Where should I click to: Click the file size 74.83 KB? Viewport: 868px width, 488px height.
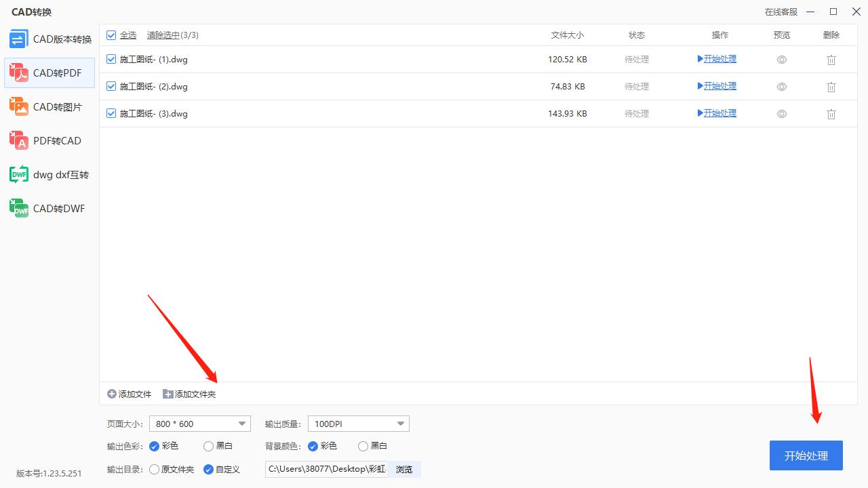click(568, 87)
